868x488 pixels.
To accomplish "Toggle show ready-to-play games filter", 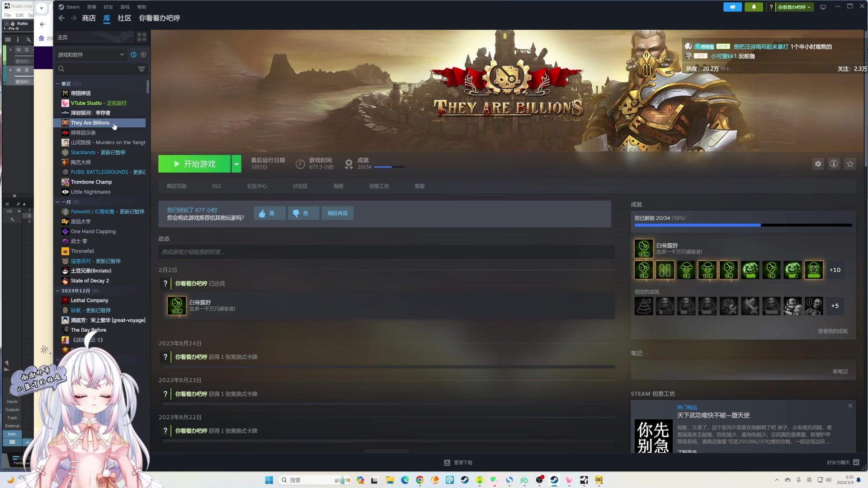I will coord(143,55).
